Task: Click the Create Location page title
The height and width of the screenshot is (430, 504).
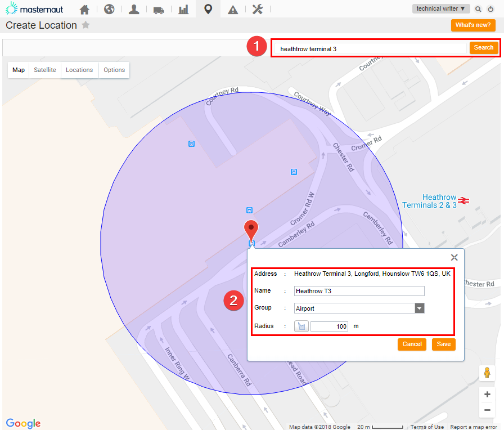Action: (x=41, y=25)
